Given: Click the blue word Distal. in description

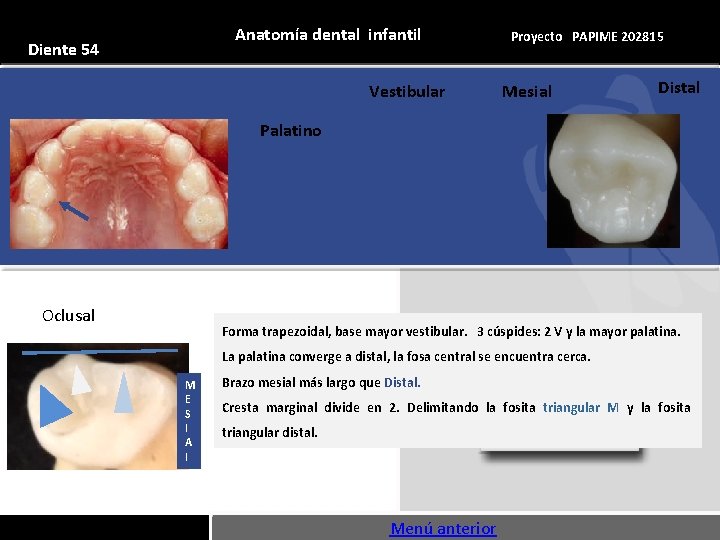Looking at the screenshot, I should pyautogui.click(x=402, y=382).
